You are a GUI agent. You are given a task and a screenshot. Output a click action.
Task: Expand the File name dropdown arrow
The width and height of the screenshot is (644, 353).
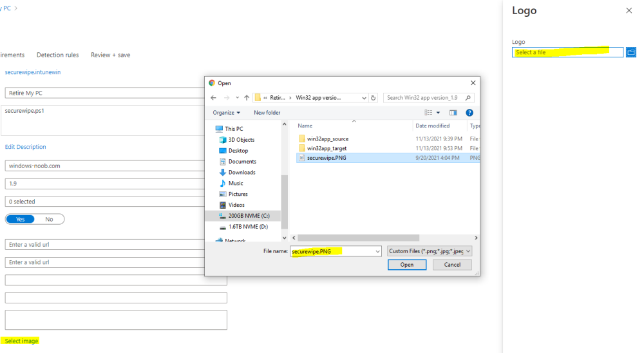coord(377,251)
